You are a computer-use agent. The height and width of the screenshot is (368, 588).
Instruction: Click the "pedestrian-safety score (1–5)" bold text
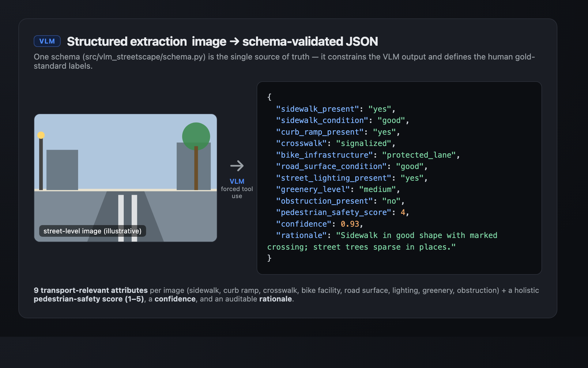click(89, 299)
